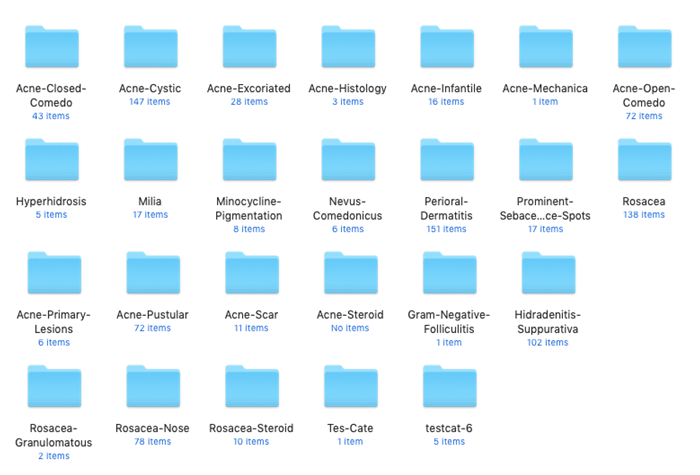Select the Acne-Steroid empty folder
Screen dimensions: 700x475
click(350, 275)
